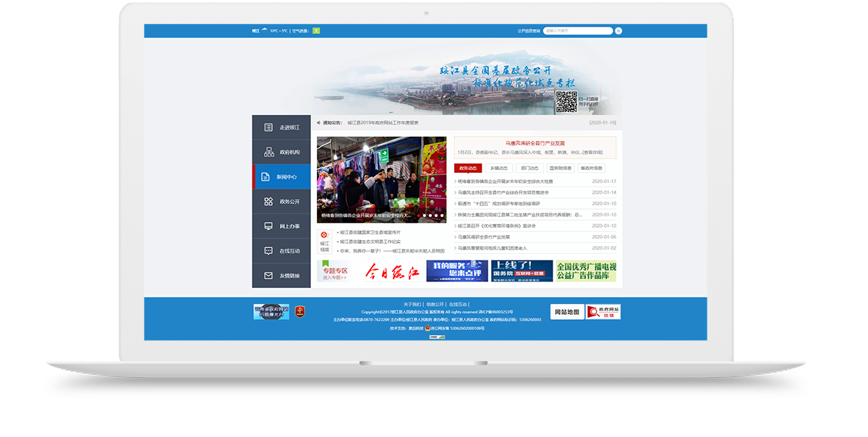The height and width of the screenshot is (437, 868).
Task: Click the first red carousel dot
Action: [x=418, y=215]
